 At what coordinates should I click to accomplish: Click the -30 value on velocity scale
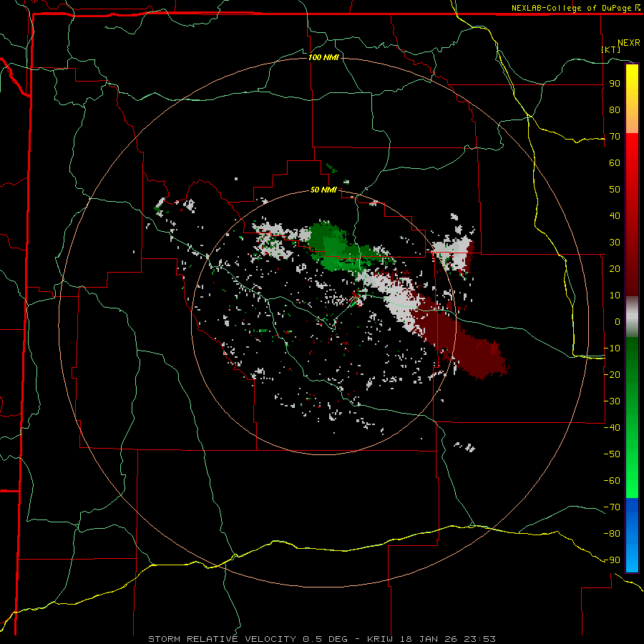click(x=612, y=401)
